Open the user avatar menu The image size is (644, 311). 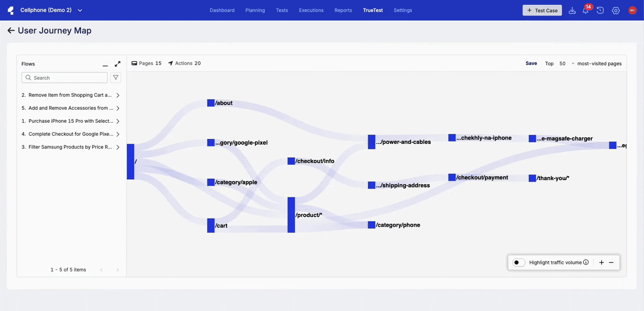(x=632, y=10)
